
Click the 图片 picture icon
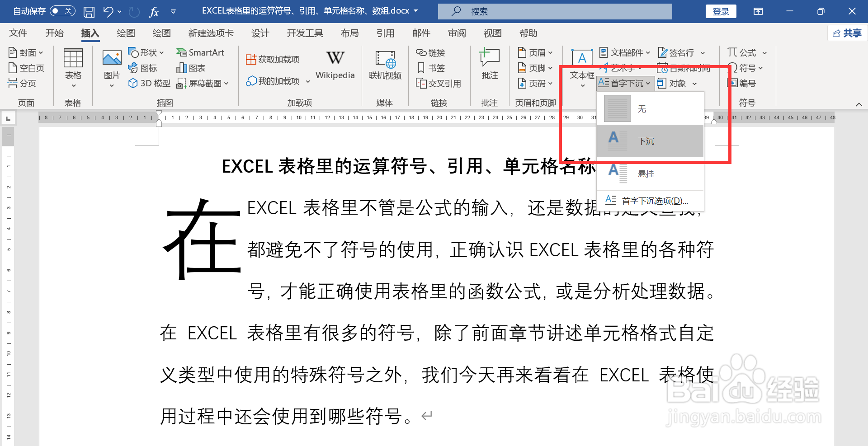[112, 58]
